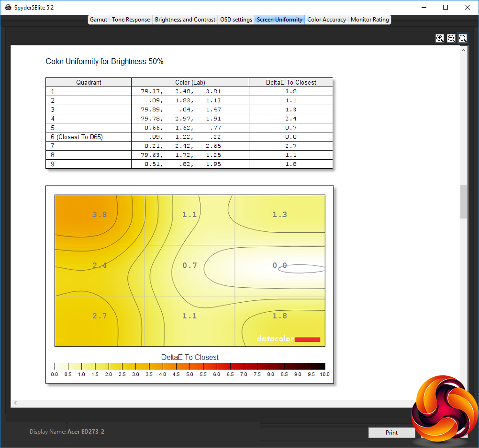
Task: Click the vertical scrollbar thumb
Action: [x=463, y=202]
